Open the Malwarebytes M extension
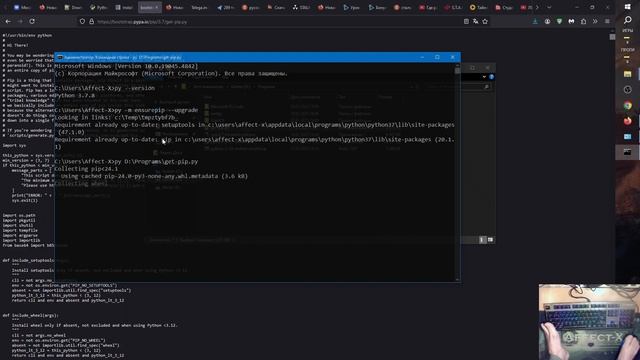The width and height of the screenshot is (640, 360). click(x=571, y=21)
